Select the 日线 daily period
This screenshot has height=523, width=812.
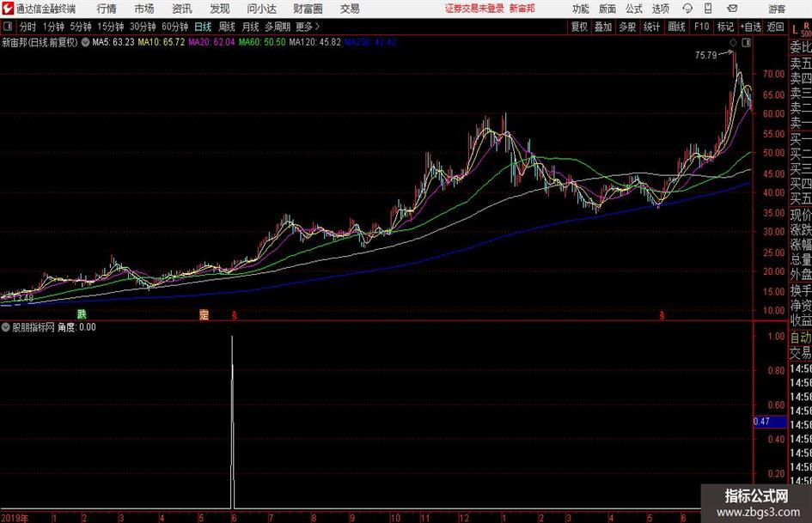(x=203, y=27)
